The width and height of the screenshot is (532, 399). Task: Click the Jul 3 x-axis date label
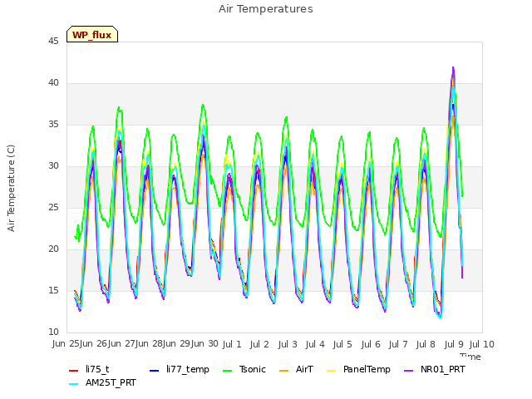coord(288,344)
